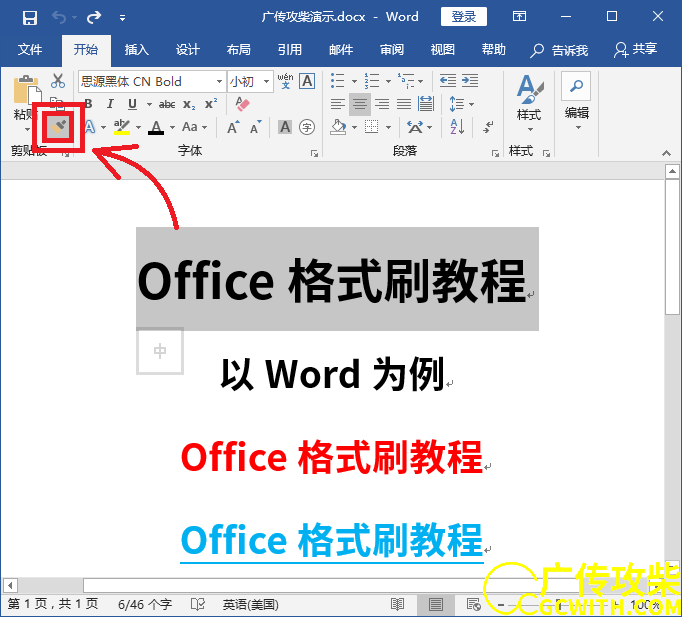Switch to the 设计 tab

[187, 50]
